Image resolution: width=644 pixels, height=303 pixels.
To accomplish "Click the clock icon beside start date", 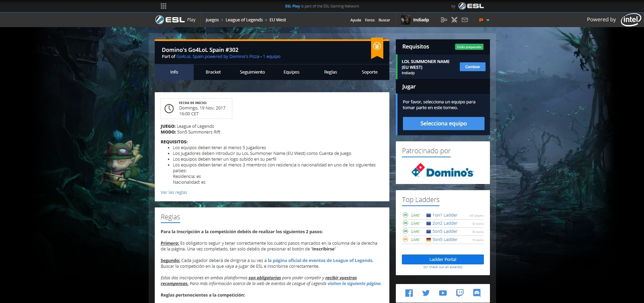I will 169,108.
